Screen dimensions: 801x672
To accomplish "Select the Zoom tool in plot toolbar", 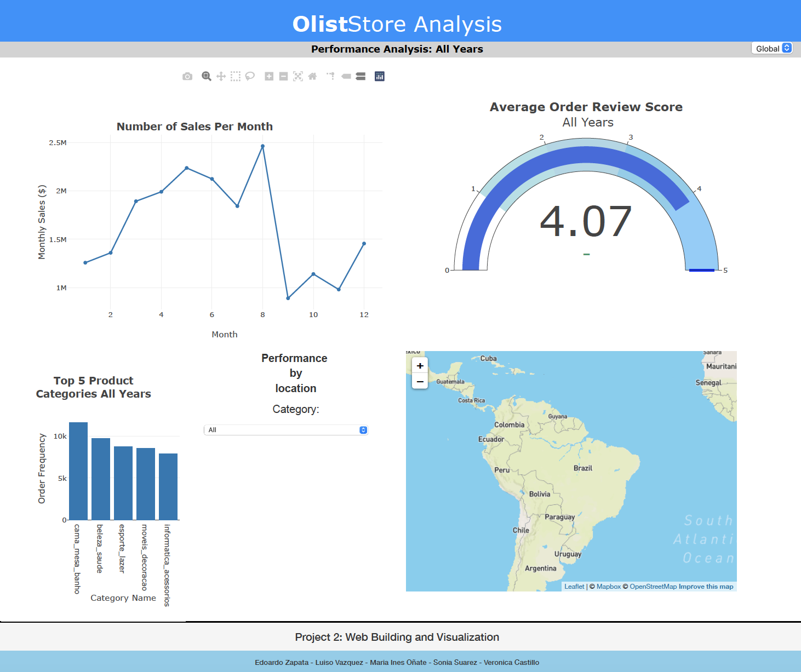I will [x=207, y=77].
